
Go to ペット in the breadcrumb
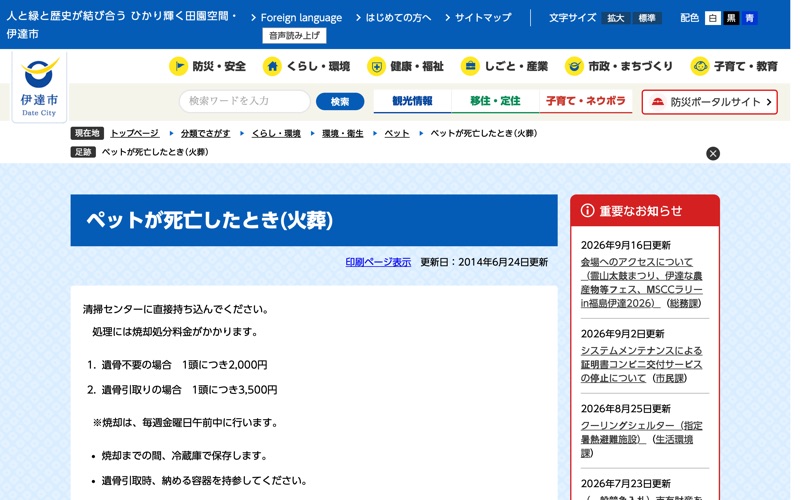click(x=396, y=133)
